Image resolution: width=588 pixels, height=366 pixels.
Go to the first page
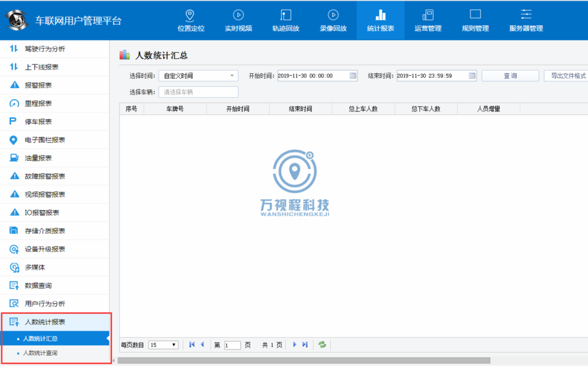point(192,344)
